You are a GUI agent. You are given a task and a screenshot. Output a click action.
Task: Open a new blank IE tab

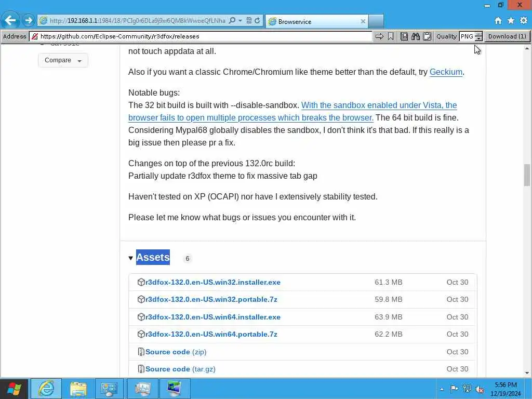[x=376, y=21]
